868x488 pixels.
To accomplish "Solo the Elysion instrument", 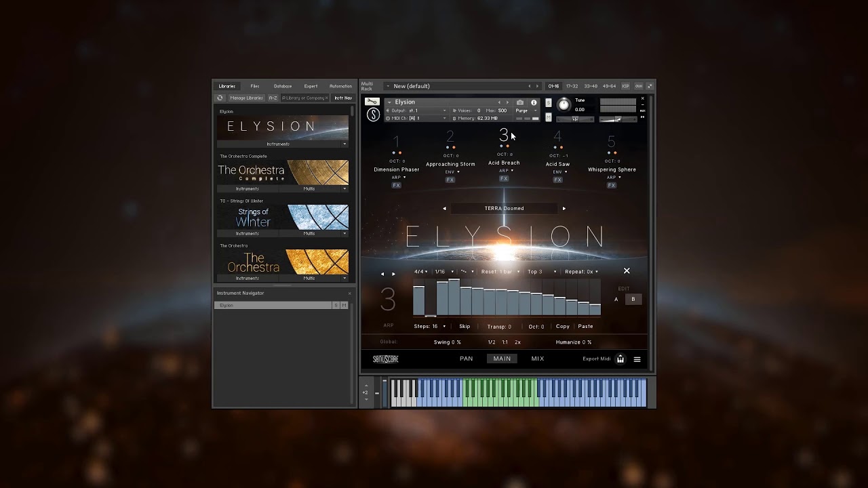I will (549, 103).
